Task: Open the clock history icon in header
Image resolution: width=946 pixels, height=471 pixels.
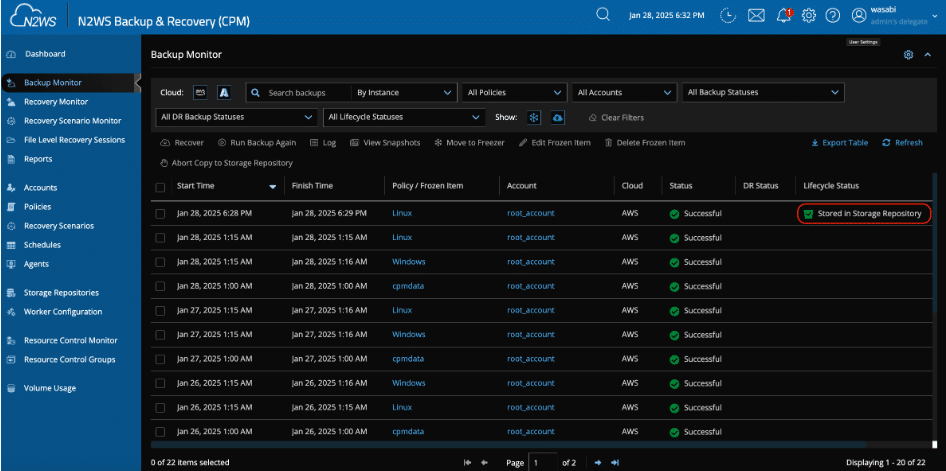Action: pyautogui.click(x=728, y=16)
